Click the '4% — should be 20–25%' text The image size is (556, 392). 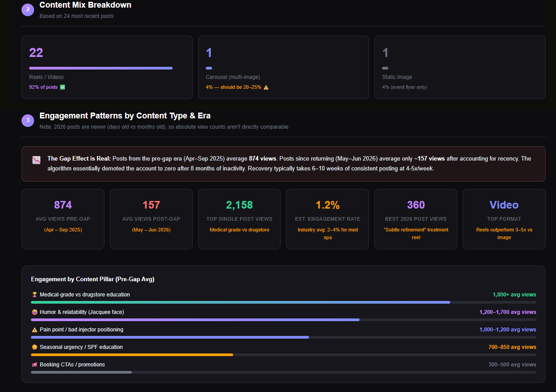pos(234,87)
